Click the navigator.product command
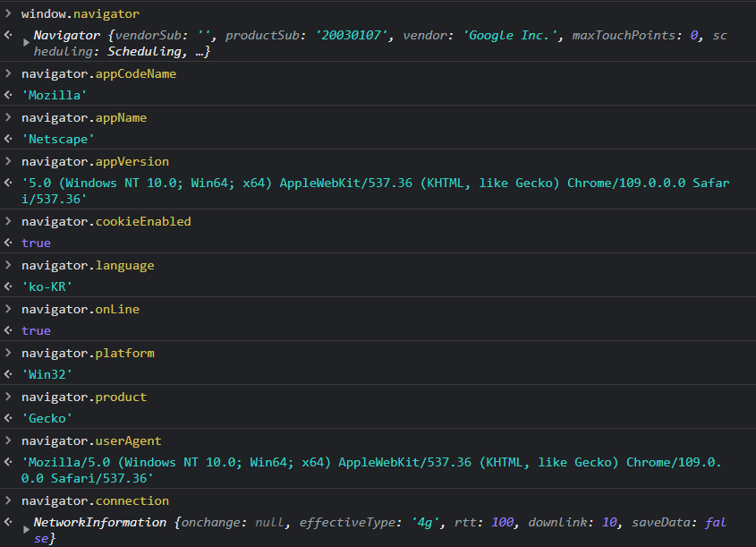 (84, 397)
